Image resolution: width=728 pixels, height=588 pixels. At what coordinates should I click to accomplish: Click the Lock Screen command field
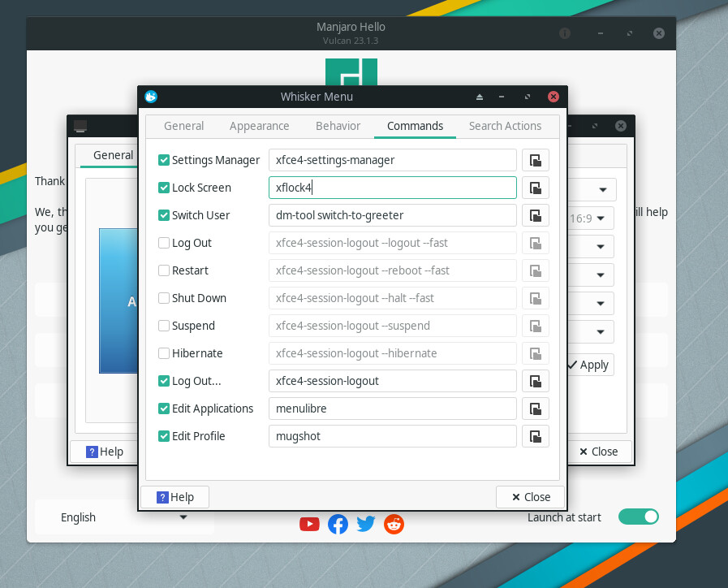pos(393,188)
